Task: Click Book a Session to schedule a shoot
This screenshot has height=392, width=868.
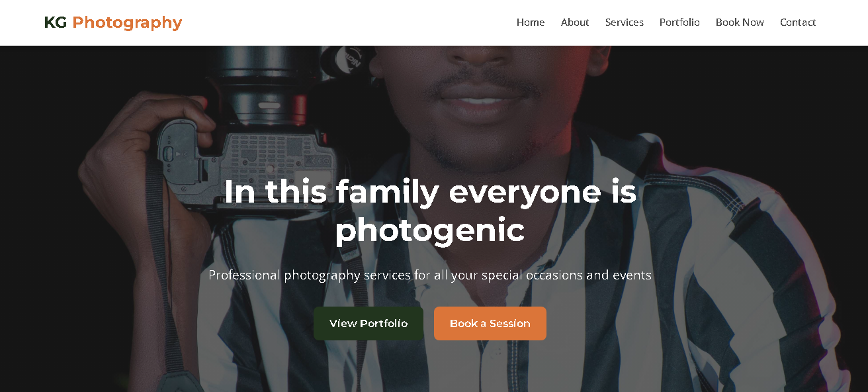Action: [490, 323]
